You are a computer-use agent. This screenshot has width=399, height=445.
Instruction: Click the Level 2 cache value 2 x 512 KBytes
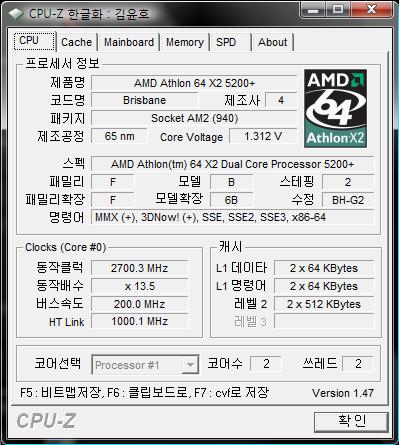(x=324, y=304)
